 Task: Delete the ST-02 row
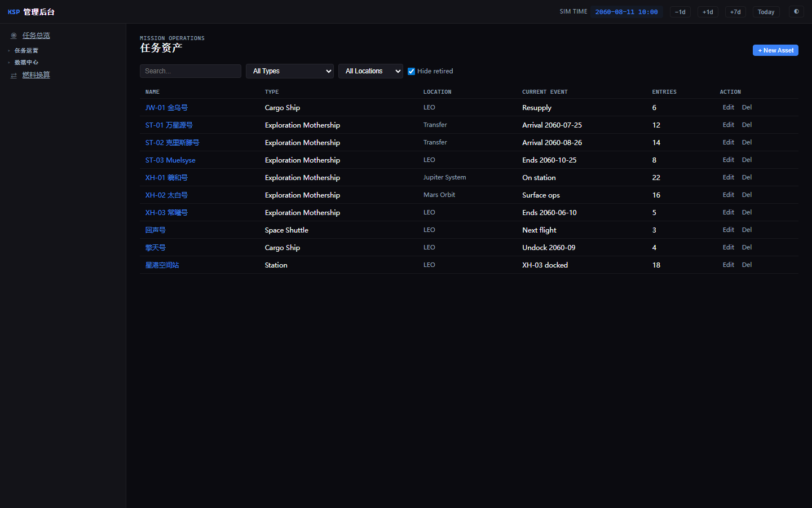(x=747, y=142)
